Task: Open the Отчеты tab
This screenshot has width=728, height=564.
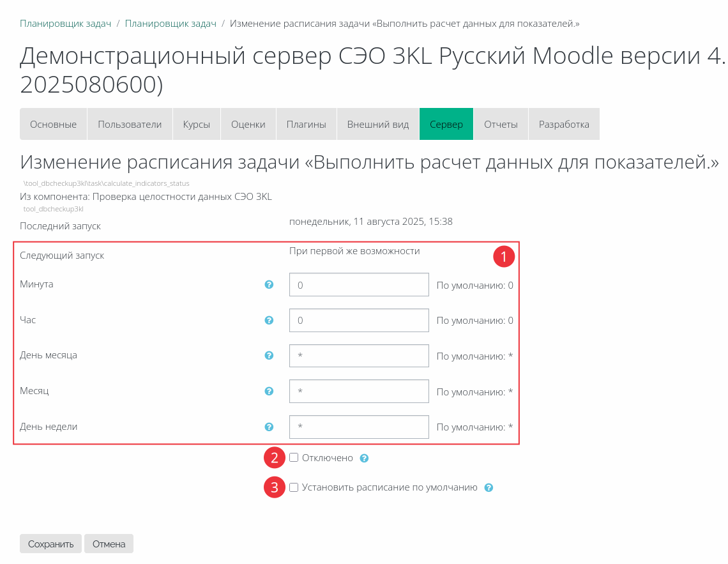Action: tap(501, 124)
